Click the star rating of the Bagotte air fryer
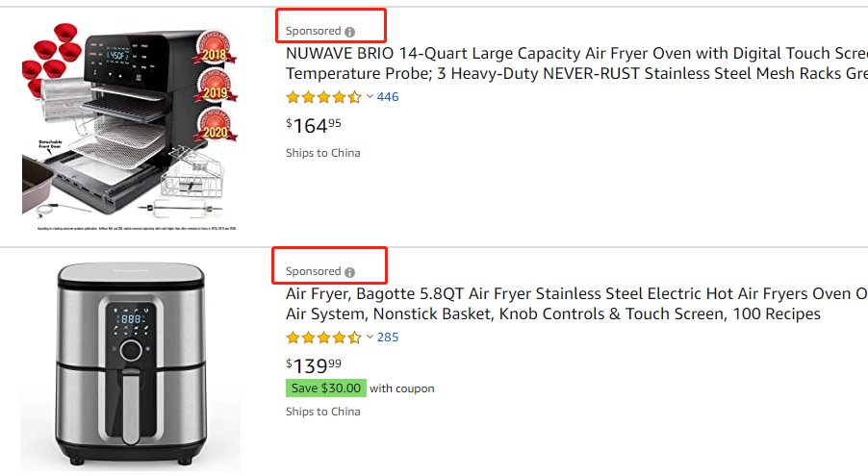 point(323,338)
